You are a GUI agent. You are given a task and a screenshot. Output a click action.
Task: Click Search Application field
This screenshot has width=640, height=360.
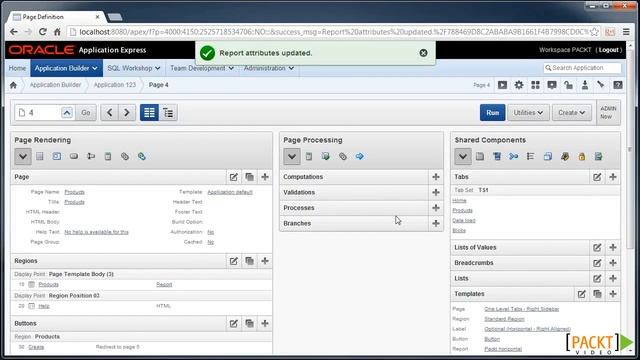coord(582,68)
